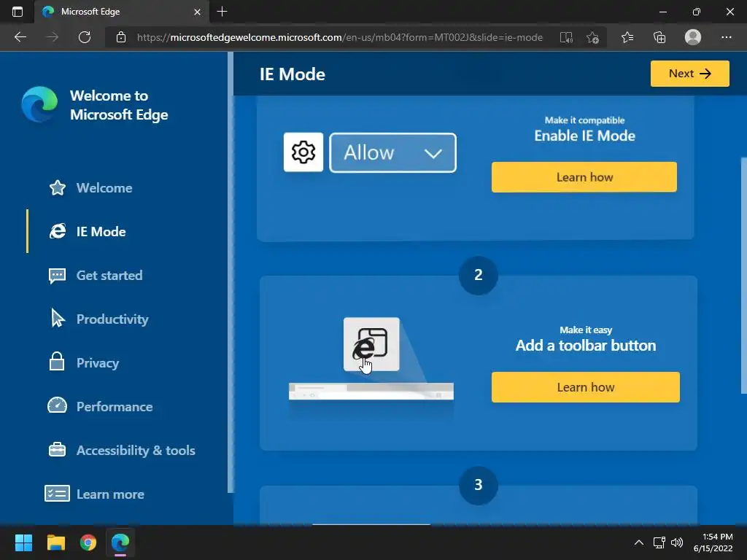Viewport: 747px width, 560px height.
Task: Open the Collections panel
Action: 659,37
